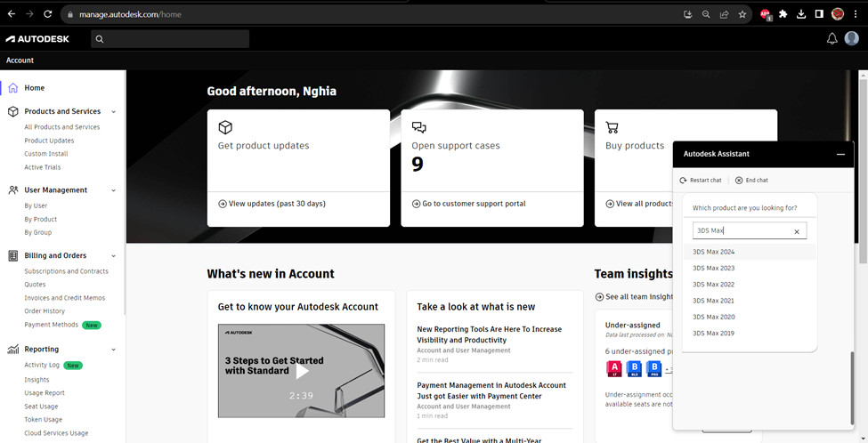The width and height of the screenshot is (868, 443).
Task: Select 3DS Max 2022 from suggestions
Action: click(x=750, y=285)
